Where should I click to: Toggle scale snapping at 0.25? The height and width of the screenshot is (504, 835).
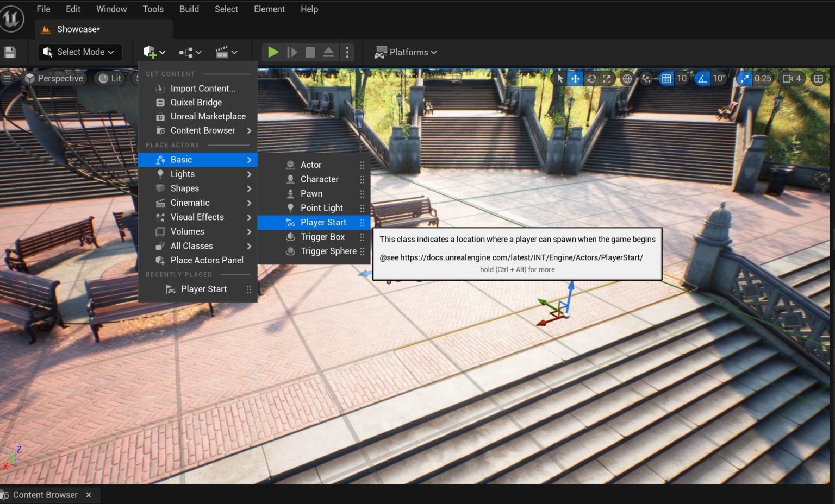[744, 78]
